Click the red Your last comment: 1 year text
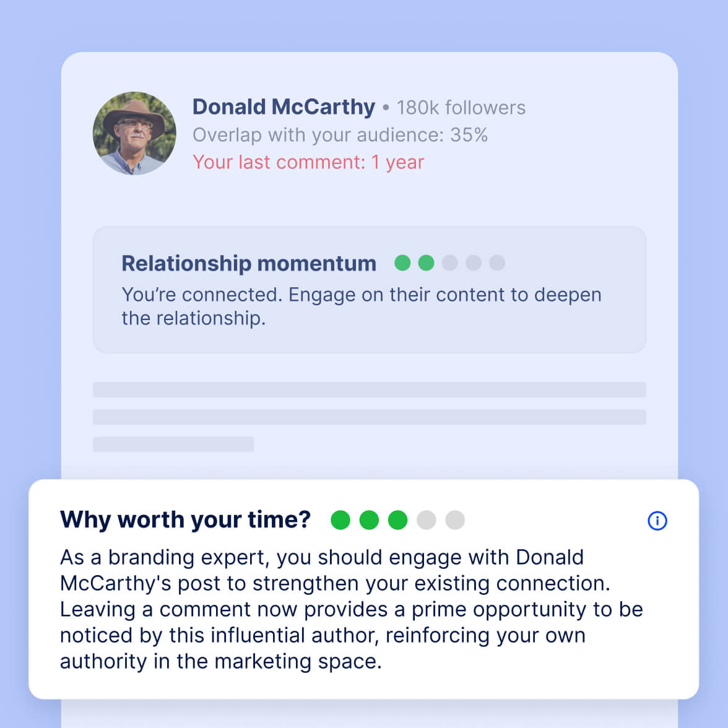Viewport: 728px width, 728px height. pos(308,162)
